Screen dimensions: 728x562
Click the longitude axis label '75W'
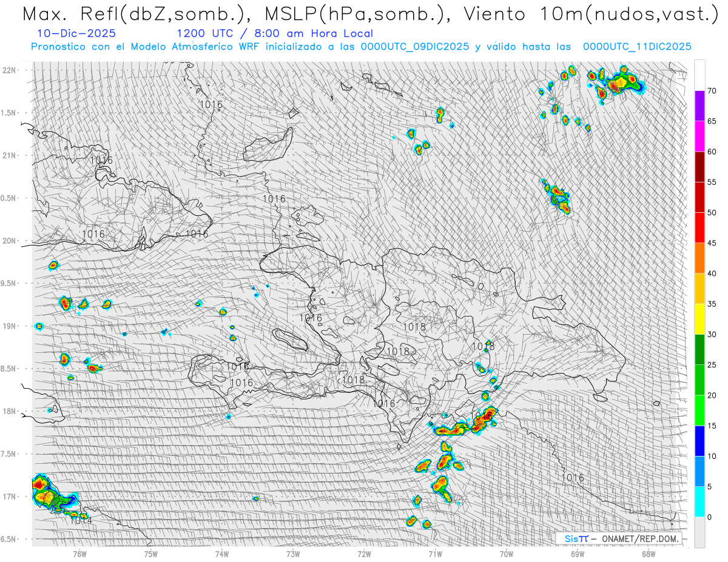(x=150, y=554)
